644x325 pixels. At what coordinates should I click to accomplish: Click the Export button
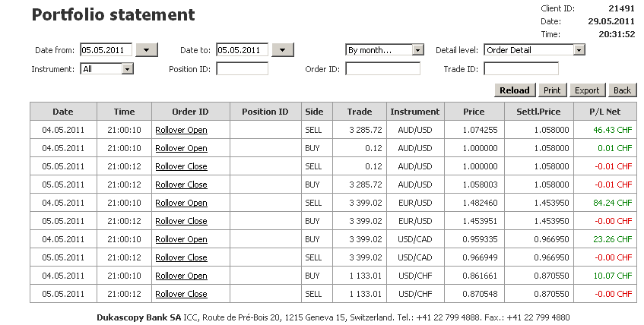point(587,90)
